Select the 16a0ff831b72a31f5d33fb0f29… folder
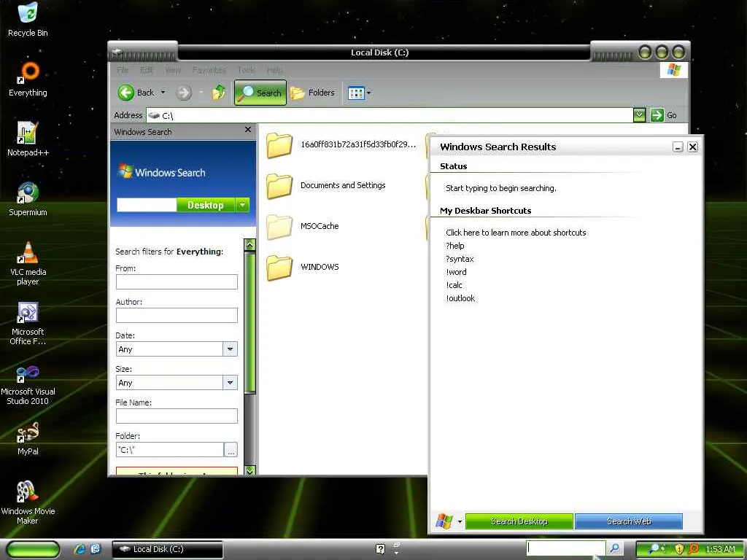Screen dimensions: 747x560 341,145
